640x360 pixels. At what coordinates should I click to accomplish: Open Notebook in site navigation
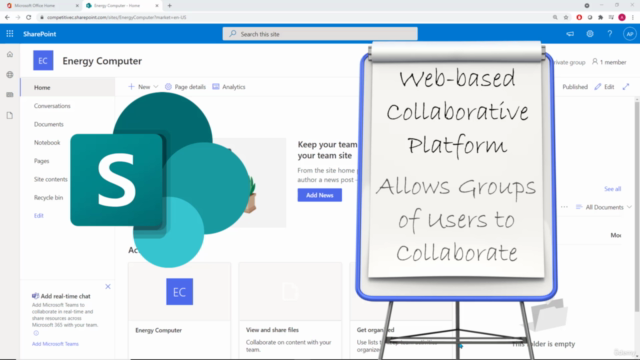pos(47,142)
